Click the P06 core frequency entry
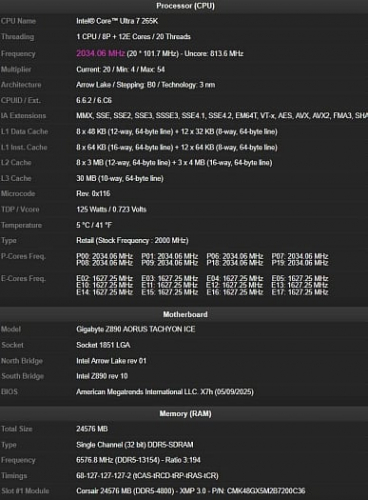Image resolution: width=368 pixels, height=500 pixels. point(235,256)
